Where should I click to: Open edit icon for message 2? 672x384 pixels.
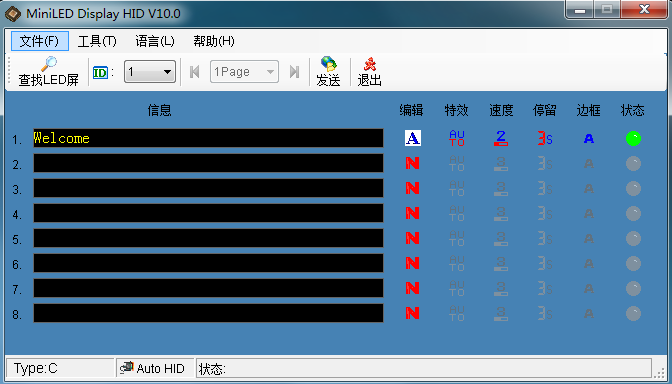tap(412, 163)
